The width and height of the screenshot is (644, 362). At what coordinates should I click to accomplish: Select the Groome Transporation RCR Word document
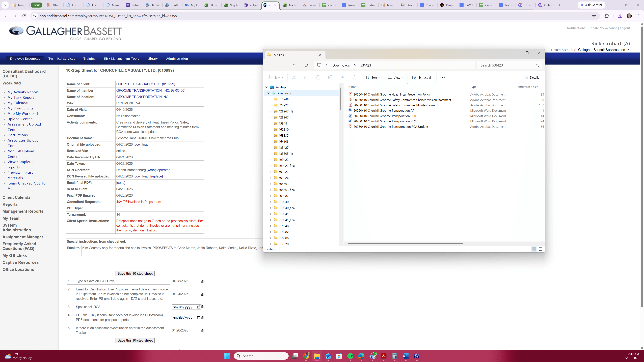[x=385, y=116]
